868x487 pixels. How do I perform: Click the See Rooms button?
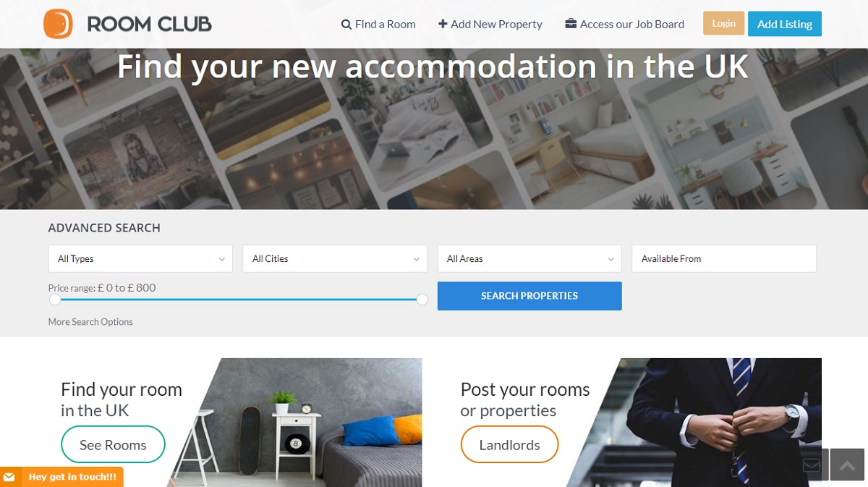click(x=113, y=445)
